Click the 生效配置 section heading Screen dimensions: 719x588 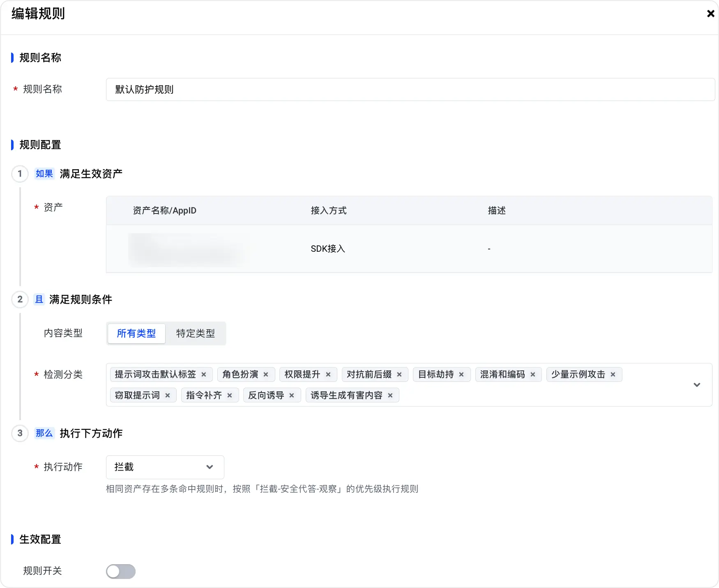40,540
